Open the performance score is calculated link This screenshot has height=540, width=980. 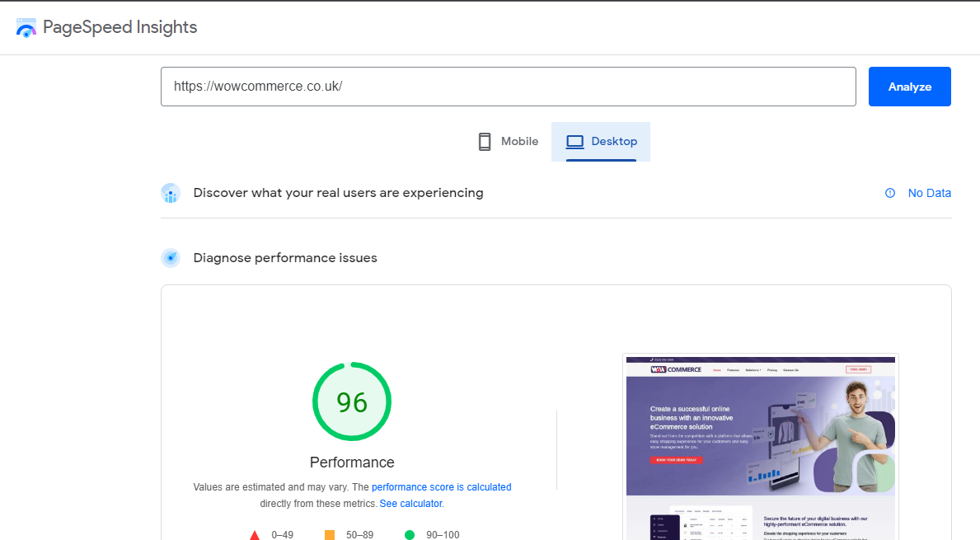441,487
